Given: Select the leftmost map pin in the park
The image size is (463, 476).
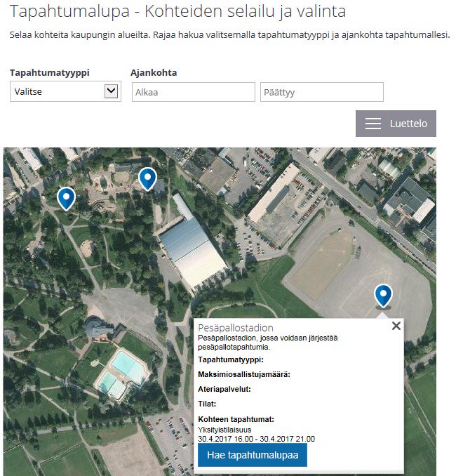Looking at the screenshot, I should click(x=66, y=199).
